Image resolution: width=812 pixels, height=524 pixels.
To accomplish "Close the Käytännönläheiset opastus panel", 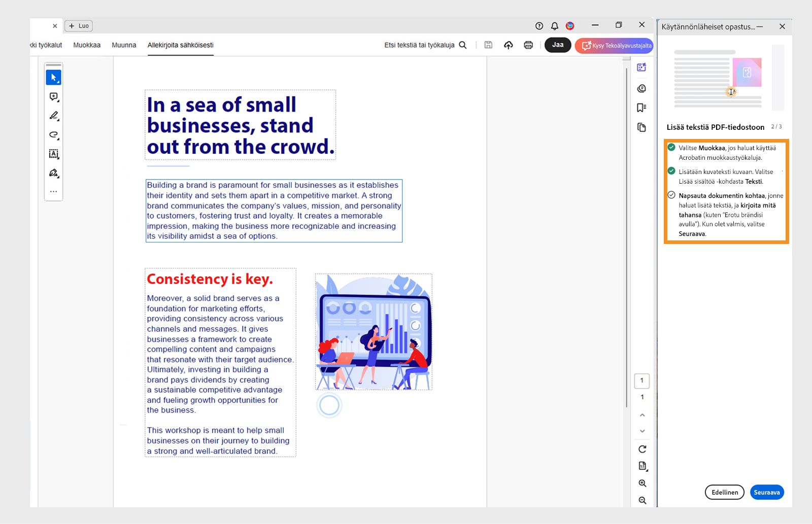I will [782, 26].
